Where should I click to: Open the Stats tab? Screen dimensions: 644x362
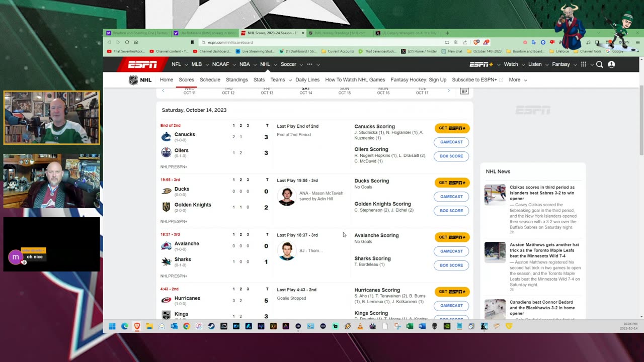[x=259, y=80]
